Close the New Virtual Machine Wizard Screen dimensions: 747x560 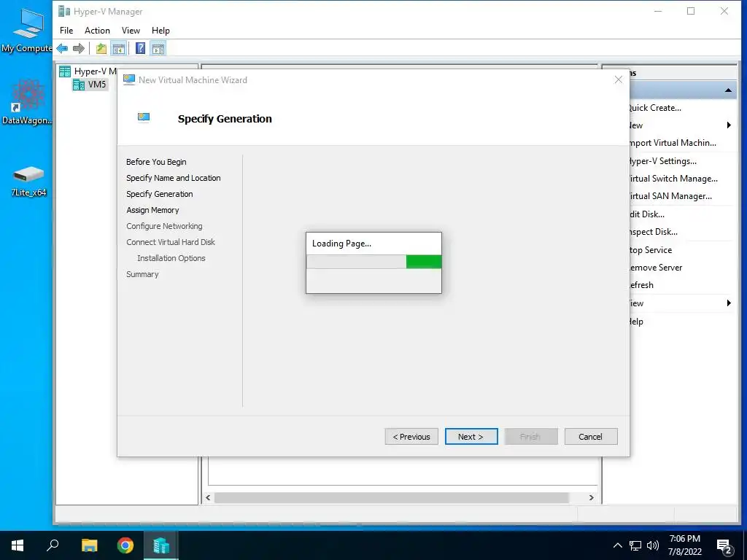click(618, 79)
